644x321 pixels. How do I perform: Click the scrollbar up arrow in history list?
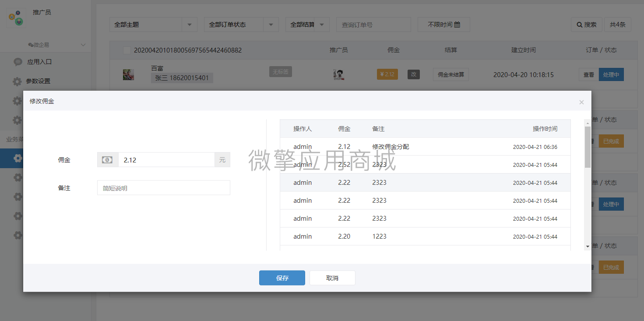[588, 123]
